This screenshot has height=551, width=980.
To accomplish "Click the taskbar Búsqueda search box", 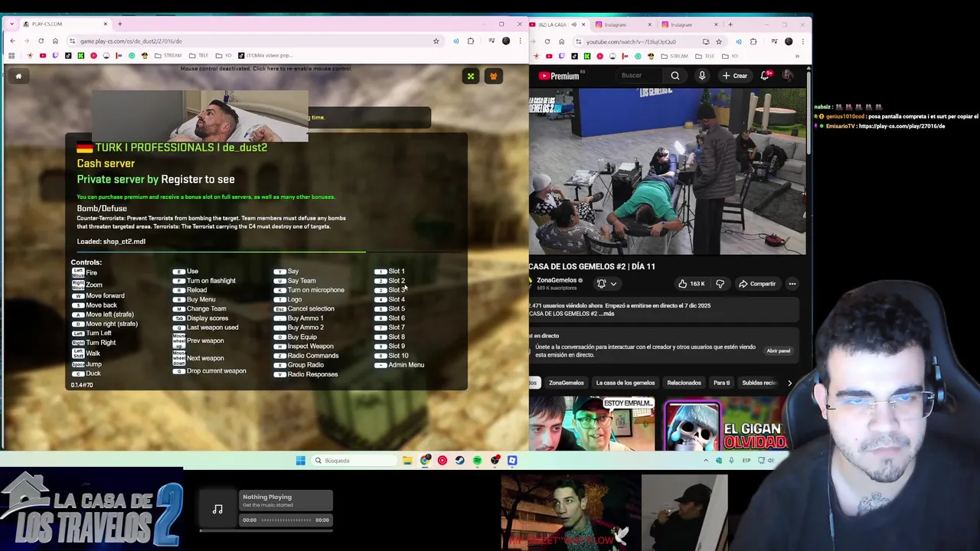I will click(355, 461).
